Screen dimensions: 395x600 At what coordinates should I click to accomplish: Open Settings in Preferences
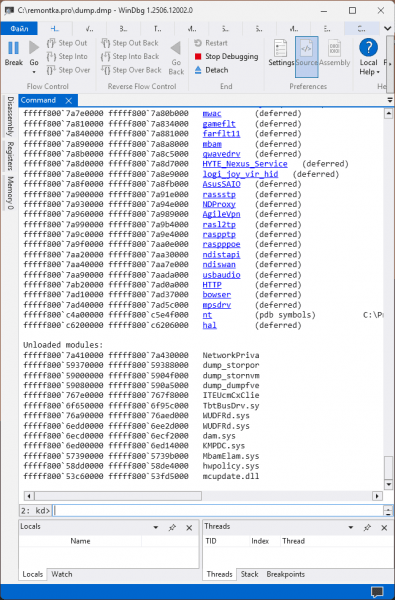[281, 53]
